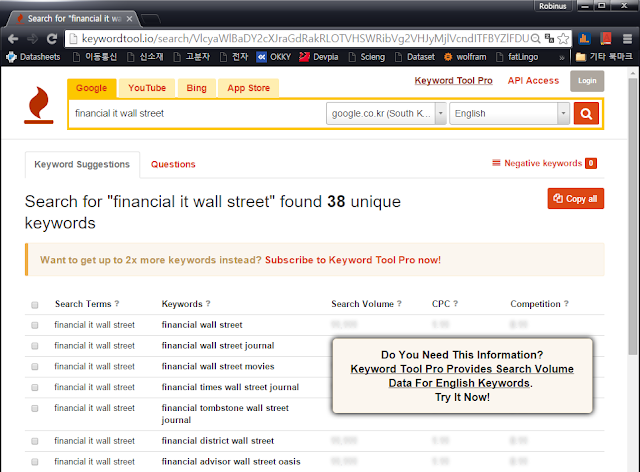The height and width of the screenshot is (472, 640).
Task: Check the box for 'financial tombstone wall street journal'
Action: click(x=35, y=408)
